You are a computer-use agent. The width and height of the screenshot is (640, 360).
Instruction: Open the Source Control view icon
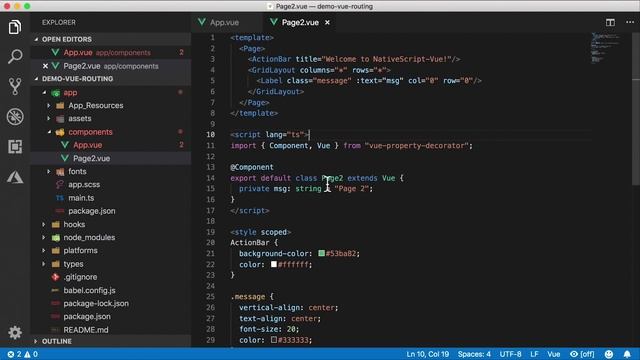15,87
